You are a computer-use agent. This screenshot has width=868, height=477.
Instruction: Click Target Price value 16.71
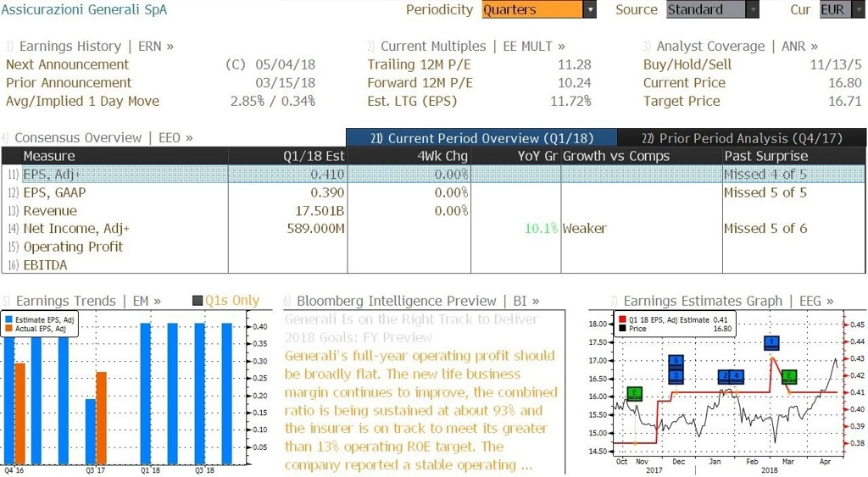pos(845,102)
